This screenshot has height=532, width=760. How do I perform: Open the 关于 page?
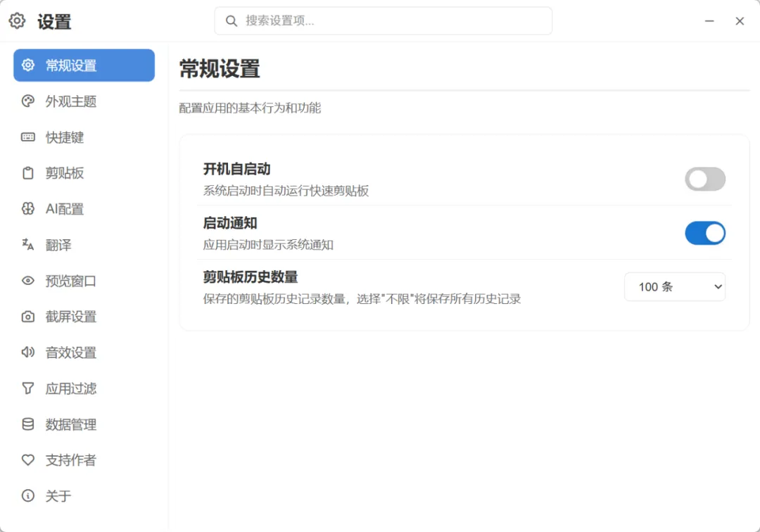[58, 496]
